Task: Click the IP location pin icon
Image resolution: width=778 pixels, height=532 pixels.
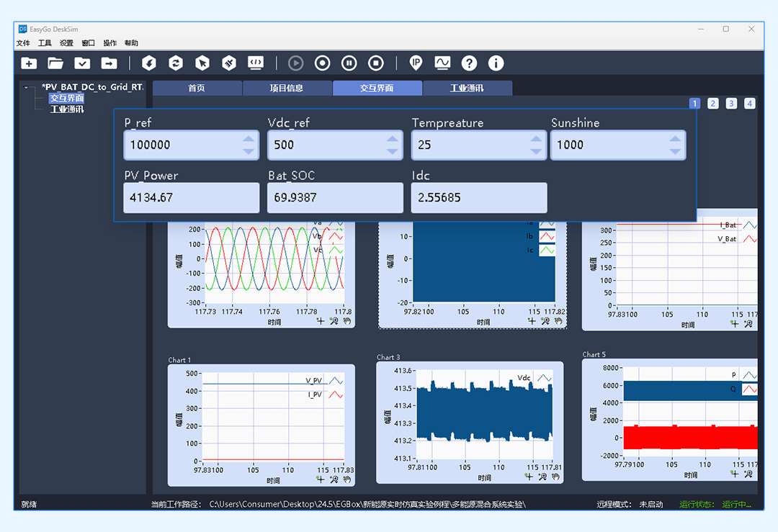Action: coord(416,63)
